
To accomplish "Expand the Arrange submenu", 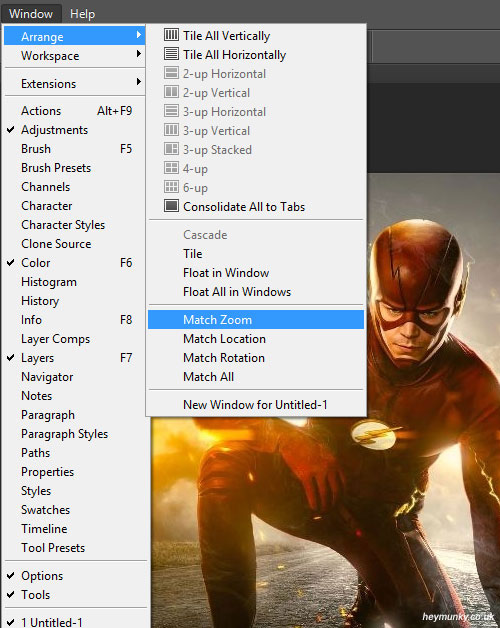I will [x=75, y=36].
